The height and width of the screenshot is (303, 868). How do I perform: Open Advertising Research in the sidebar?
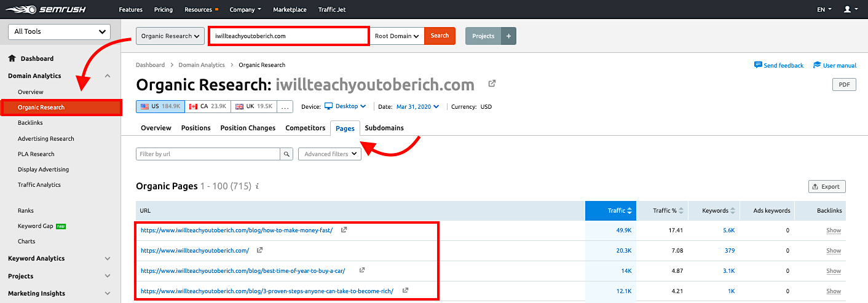point(46,139)
